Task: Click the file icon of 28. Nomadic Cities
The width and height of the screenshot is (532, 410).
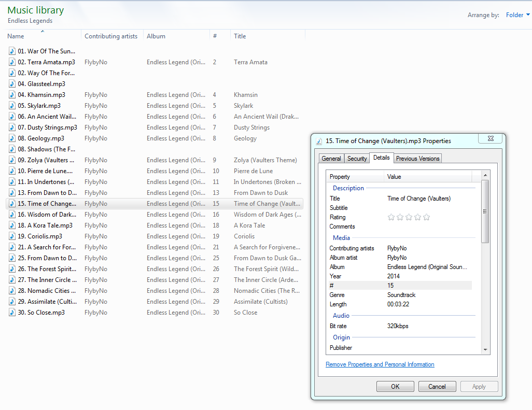Action: pyautogui.click(x=12, y=291)
